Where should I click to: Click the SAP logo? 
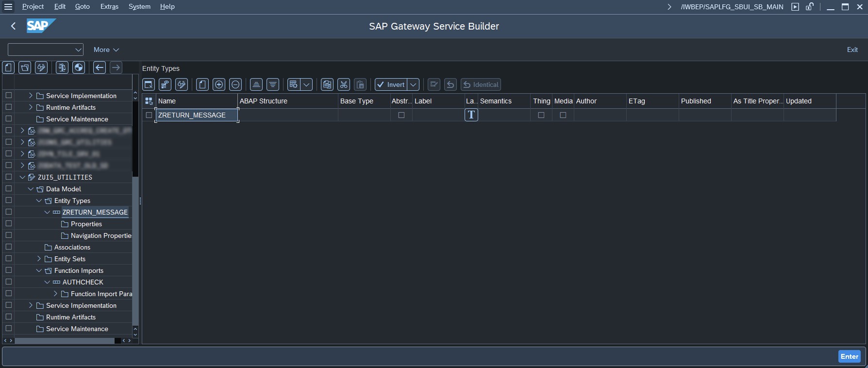coord(41,26)
